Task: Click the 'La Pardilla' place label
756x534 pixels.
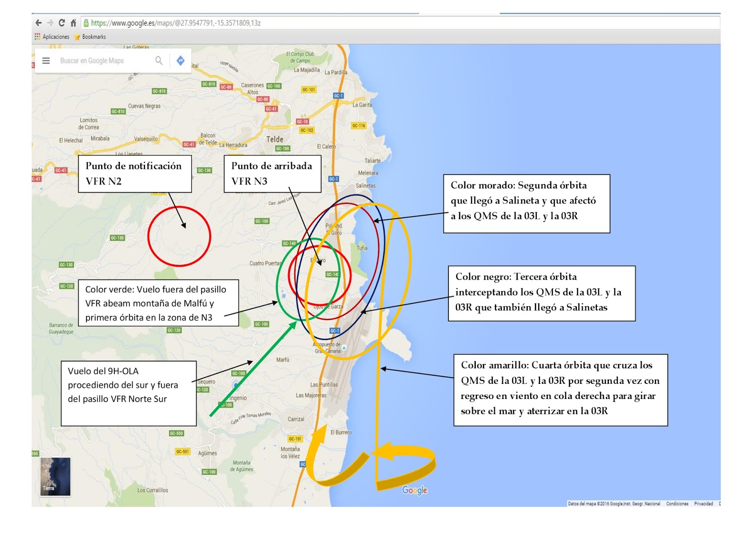Action: pos(336,72)
